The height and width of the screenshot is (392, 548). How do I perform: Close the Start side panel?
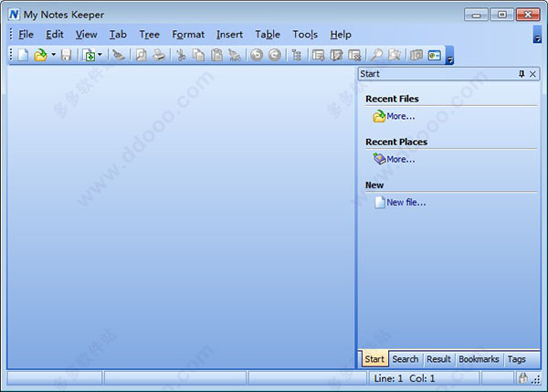[532, 74]
